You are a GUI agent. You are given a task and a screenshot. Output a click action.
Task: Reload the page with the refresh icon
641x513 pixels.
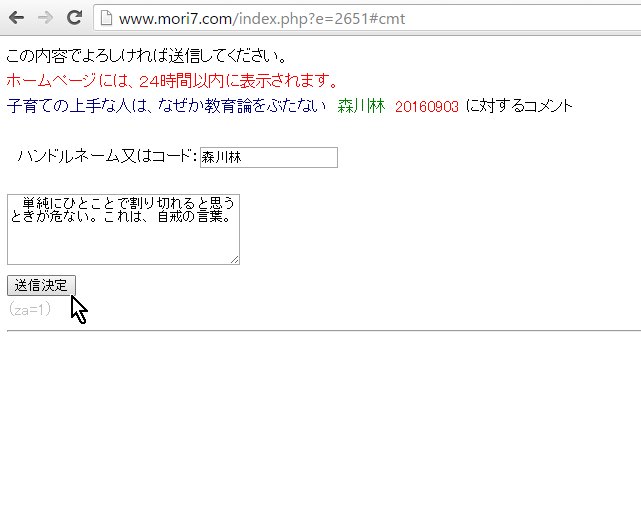[x=74, y=17]
